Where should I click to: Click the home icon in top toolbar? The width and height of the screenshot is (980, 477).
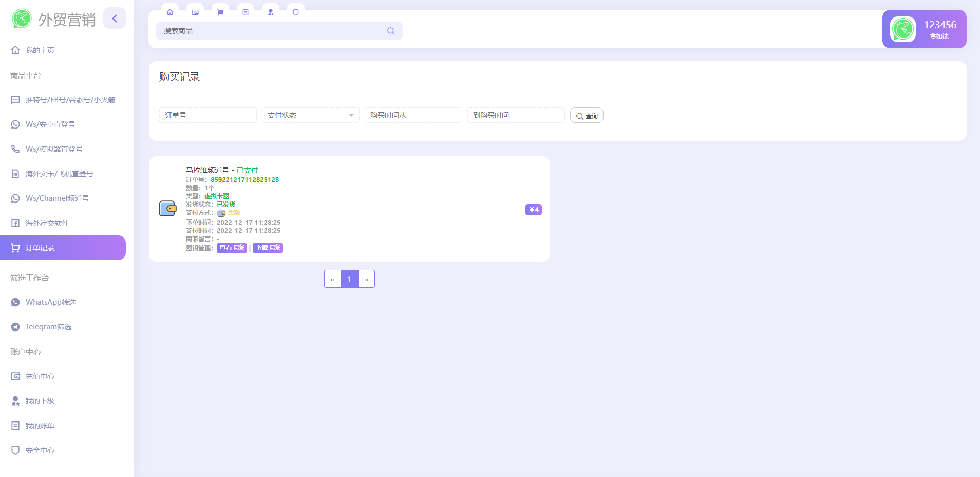[x=170, y=12]
